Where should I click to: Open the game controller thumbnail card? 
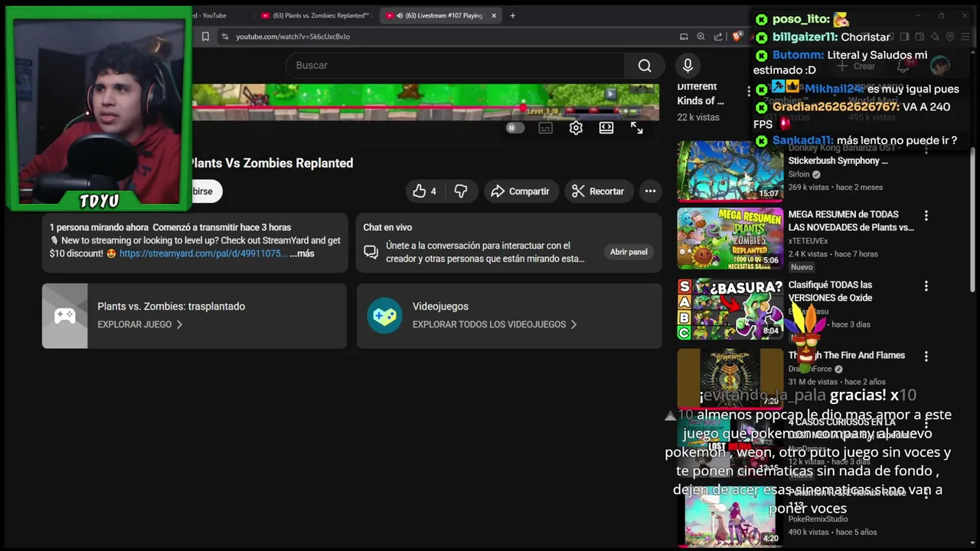(65, 316)
